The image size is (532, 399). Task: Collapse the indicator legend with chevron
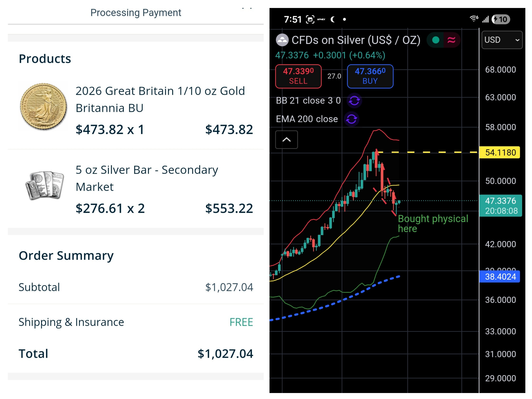(286, 140)
